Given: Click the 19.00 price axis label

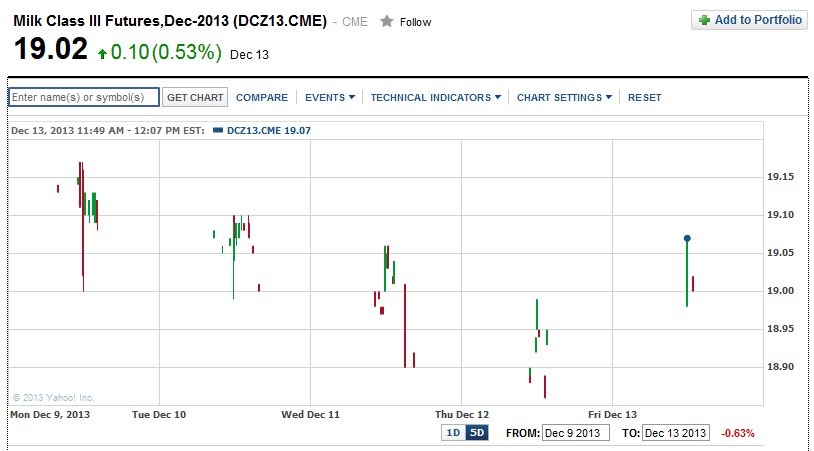Looking at the screenshot, I should tap(780, 291).
